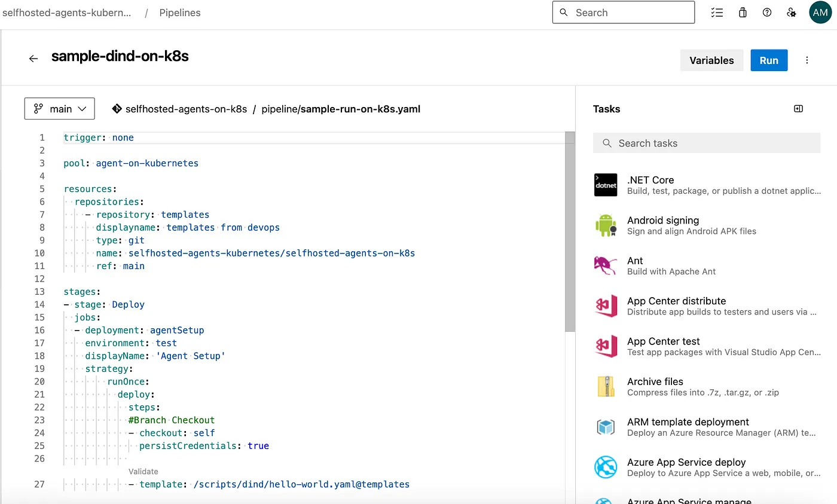The image size is (837, 504).
Task: Select the .NET Core task icon
Action: (x=606, y=185)
